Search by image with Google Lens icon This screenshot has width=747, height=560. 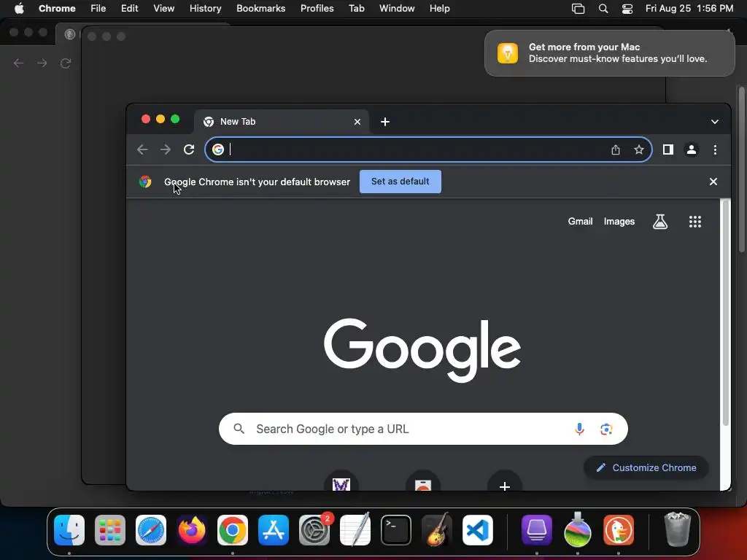point(606,429)
